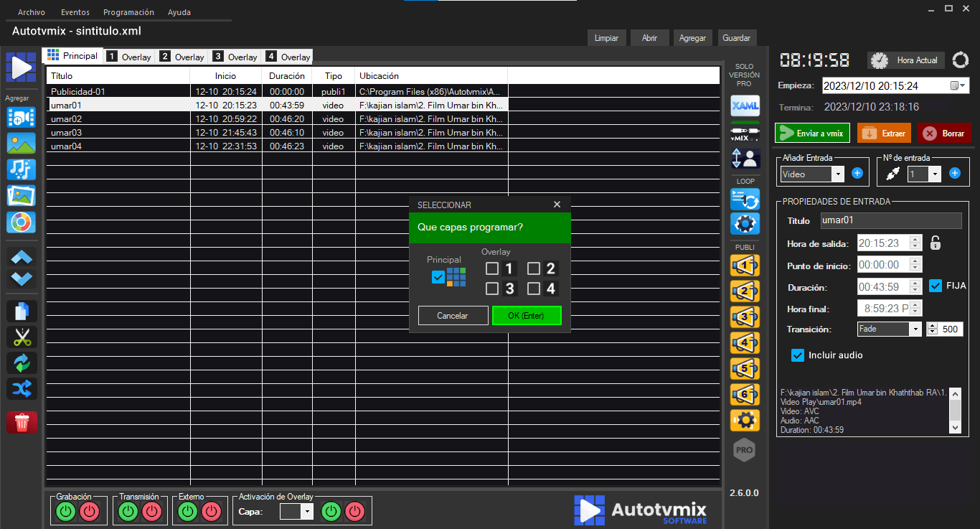Click the hexagonal PRO badge icon
The height and width of the screenshot is (529, 980).
(745, 450)
